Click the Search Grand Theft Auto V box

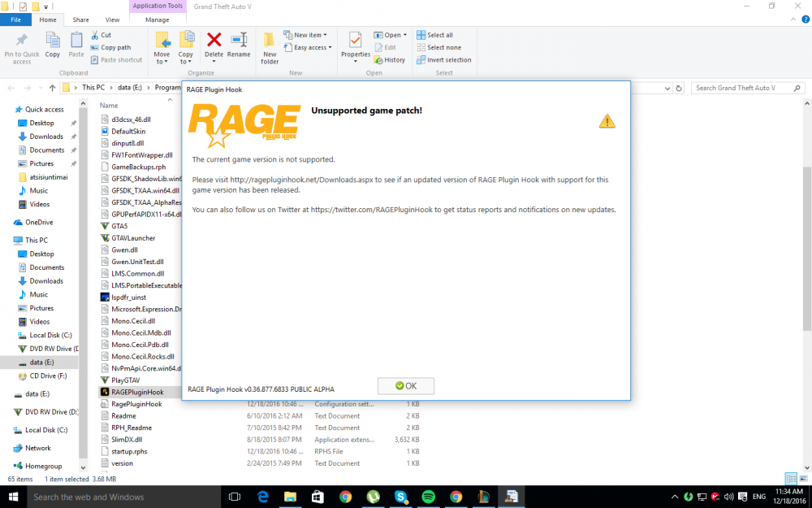749,88
